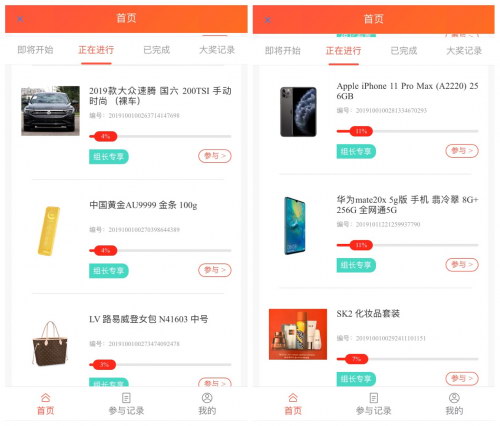
Task: Select 正在进行 tab on right screen
Action: point(343,51)
